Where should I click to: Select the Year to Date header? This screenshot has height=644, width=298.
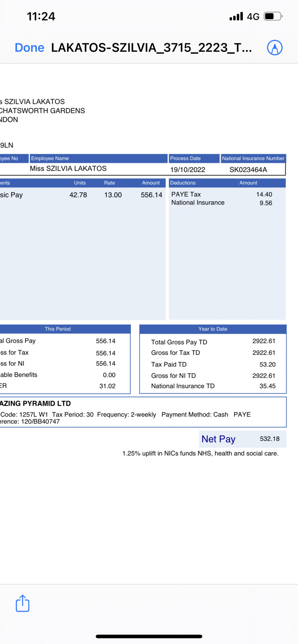[213, 329]
